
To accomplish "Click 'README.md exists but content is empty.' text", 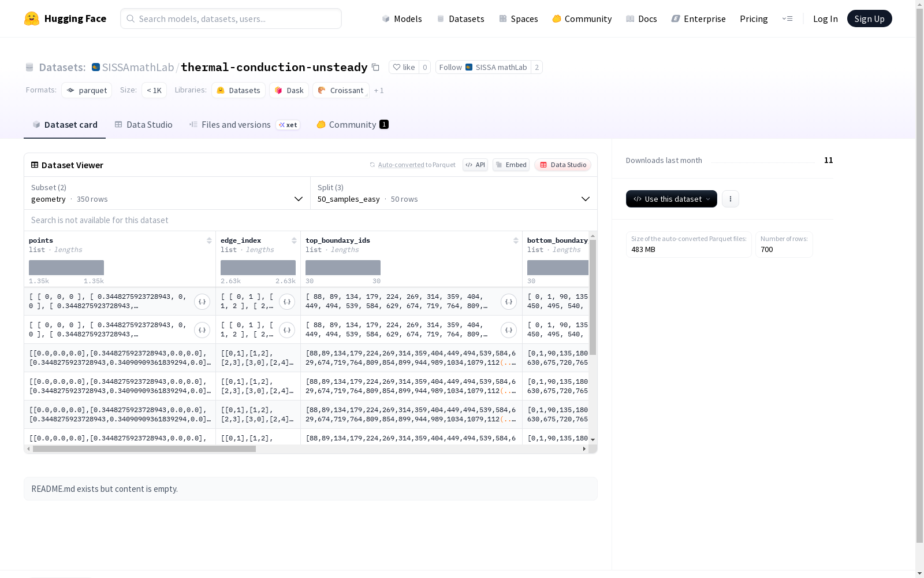I will click(105, 489).
